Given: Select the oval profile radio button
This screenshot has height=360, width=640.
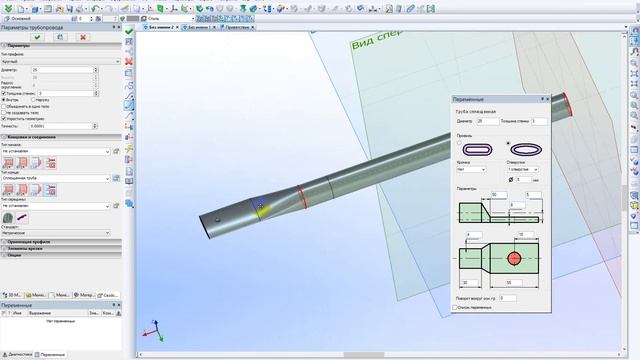Looking at the screenshot, I should click(508, 143).
